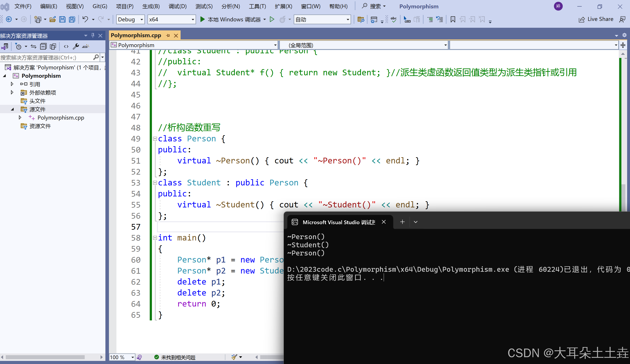
Task: Select Polymorphism.cpp in Solution Explorer
Action: click(x=60, y=118)
